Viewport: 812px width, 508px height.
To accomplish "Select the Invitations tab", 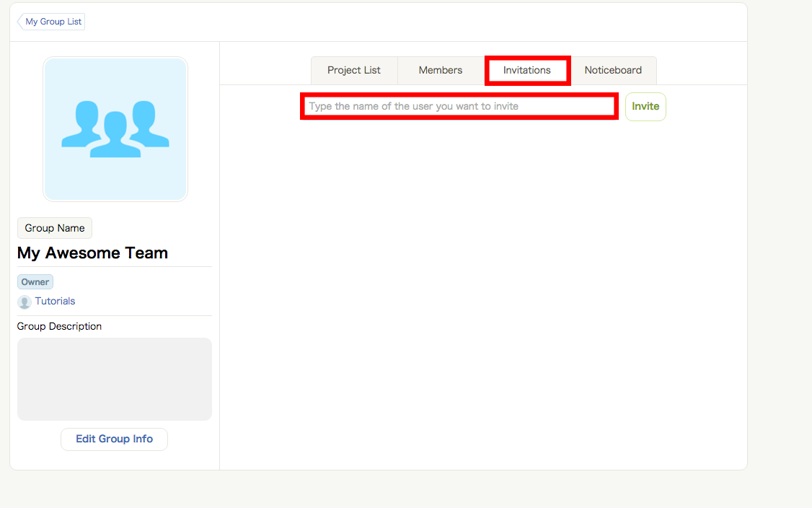I will tap(527, 71).
